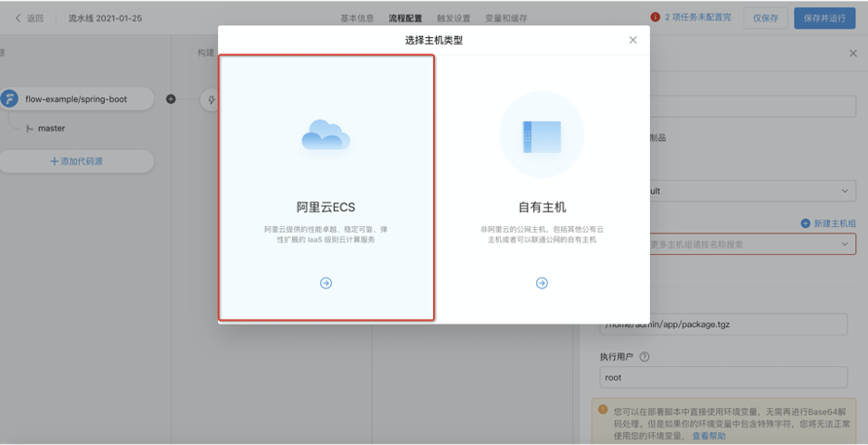
Task: Close the right configuration panel
Action: pyautogui.click(x=852, y=53)
